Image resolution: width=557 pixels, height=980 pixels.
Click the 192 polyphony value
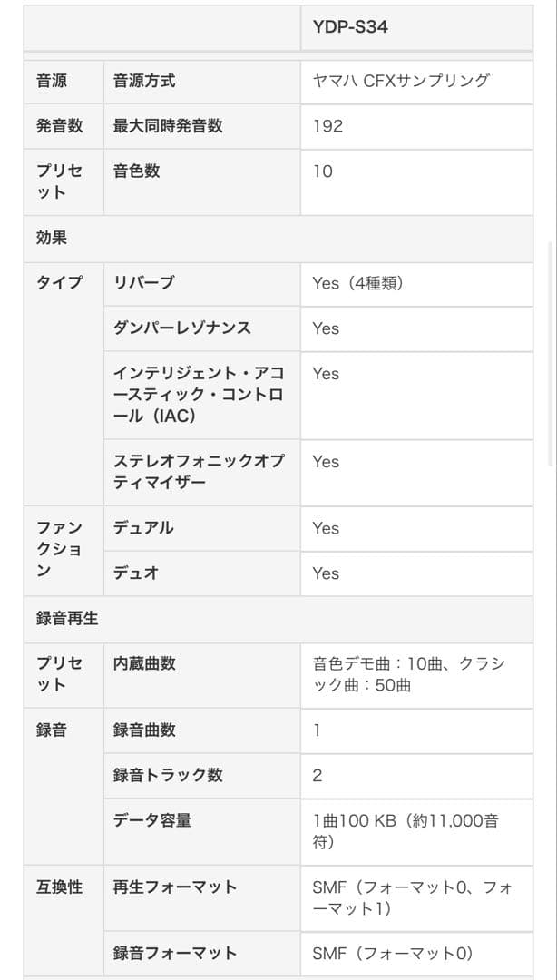tap(328, 126)
